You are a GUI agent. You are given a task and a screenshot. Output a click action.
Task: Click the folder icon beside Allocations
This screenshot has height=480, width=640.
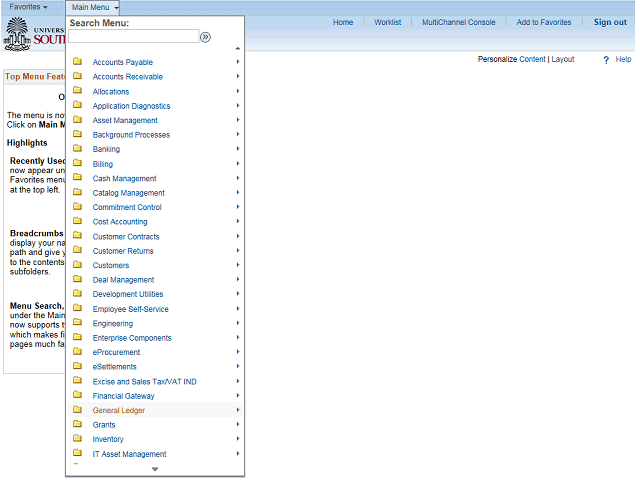(78, 91)
